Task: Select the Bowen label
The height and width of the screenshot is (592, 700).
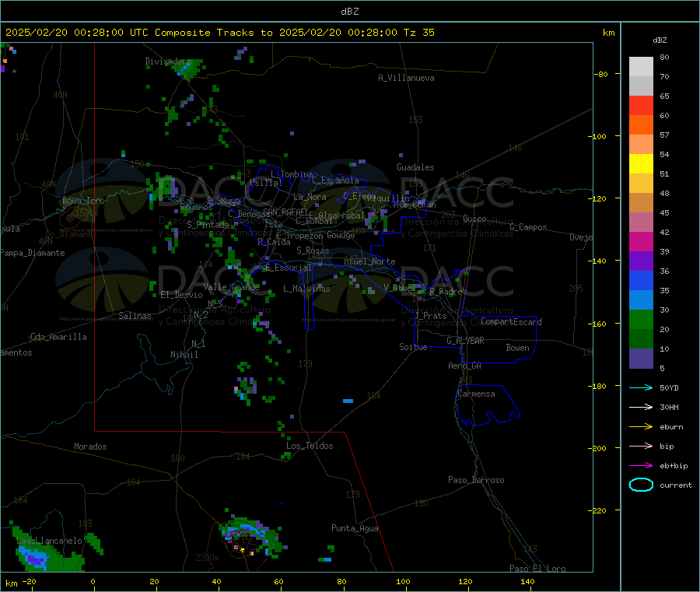Action: point(518,348)
